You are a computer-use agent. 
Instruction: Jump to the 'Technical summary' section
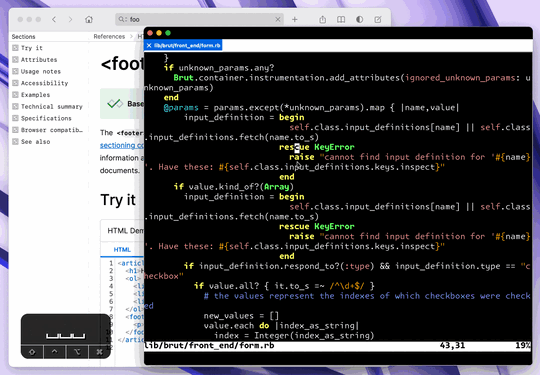pos(52,106)
